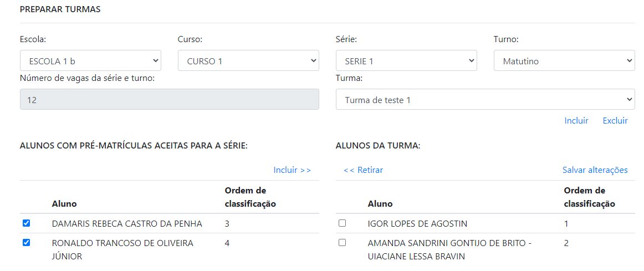Uncheck Damaris Rebeca Castro da Penha
Viewport: 644px width, 271px height.
pyautogui.click(x=26, y=223)
